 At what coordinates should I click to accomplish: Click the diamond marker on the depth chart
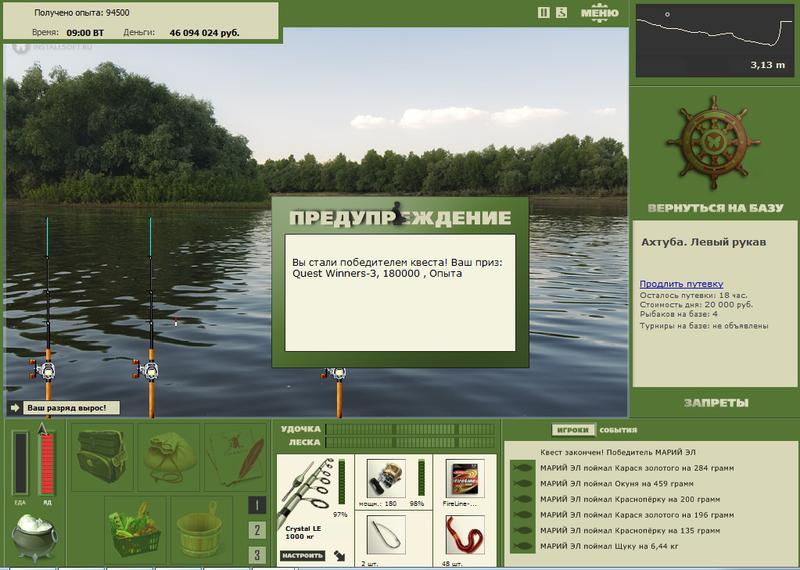click(667, 15)
